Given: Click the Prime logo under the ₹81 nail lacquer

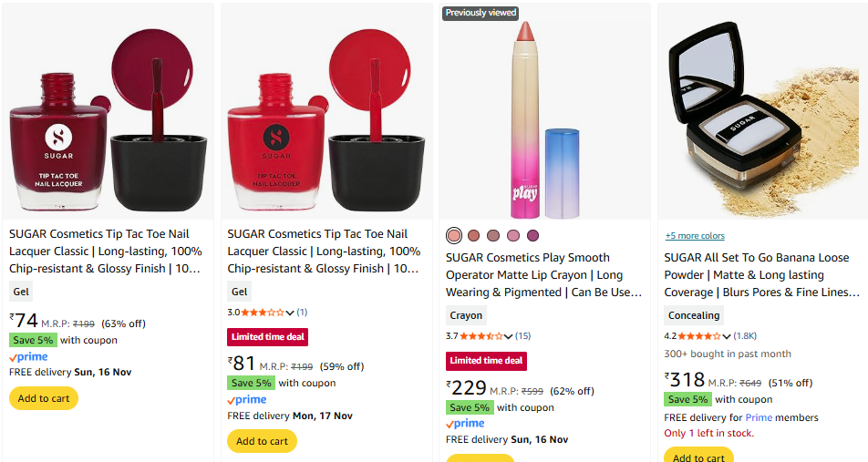Looking at the screenshot, I should pyautogui.click(x=247, y=399).
